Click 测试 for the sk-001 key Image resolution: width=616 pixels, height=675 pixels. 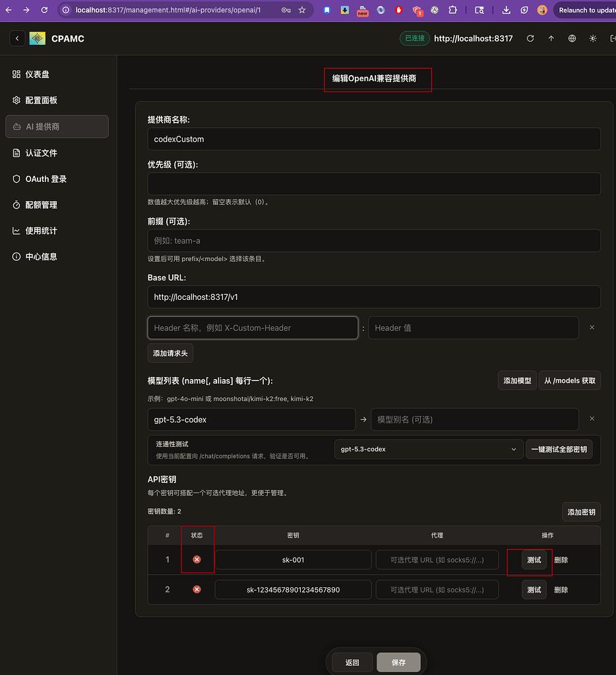534,560
